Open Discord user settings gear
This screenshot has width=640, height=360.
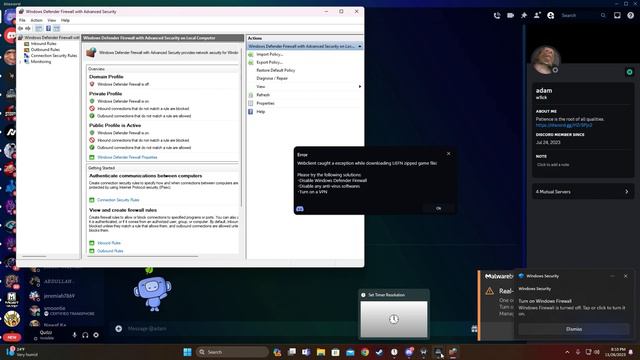(x=96, y=335)
